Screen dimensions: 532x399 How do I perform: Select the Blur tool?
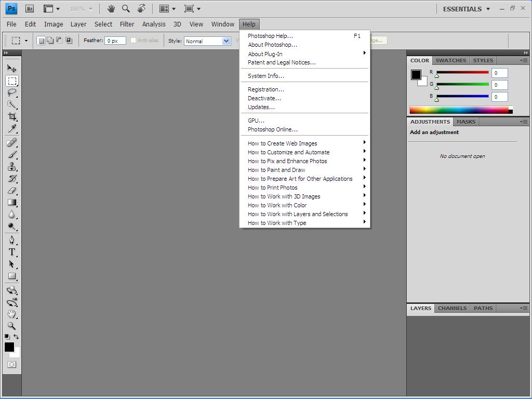pos(12,214)
